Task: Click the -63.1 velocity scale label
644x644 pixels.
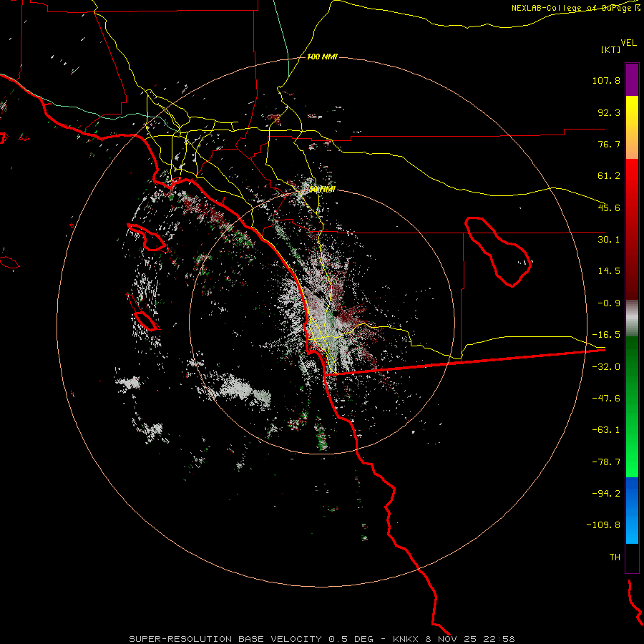Action: tap(606, 430)
